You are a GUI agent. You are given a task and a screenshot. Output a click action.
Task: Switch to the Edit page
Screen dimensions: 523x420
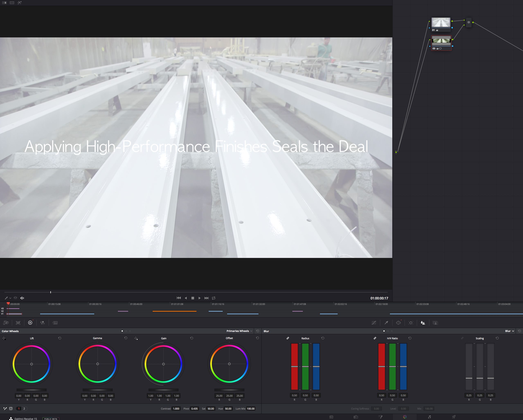[356, 417]
